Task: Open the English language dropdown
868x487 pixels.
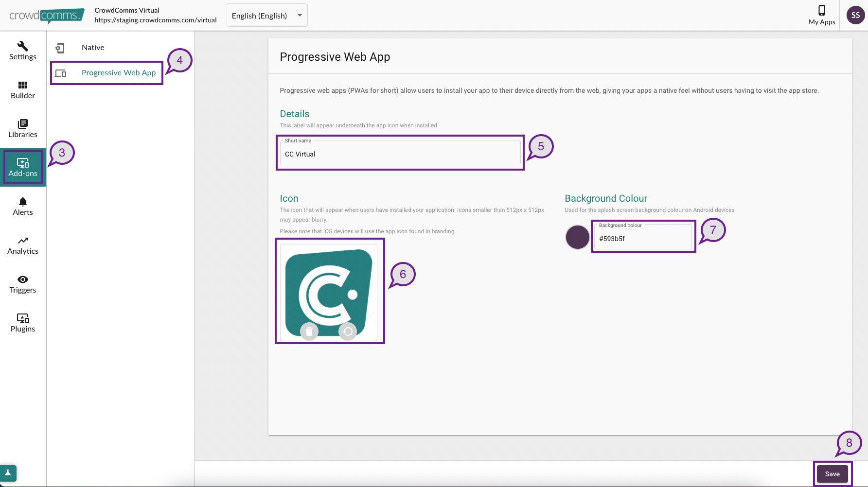Action: (x=267, y=16)
